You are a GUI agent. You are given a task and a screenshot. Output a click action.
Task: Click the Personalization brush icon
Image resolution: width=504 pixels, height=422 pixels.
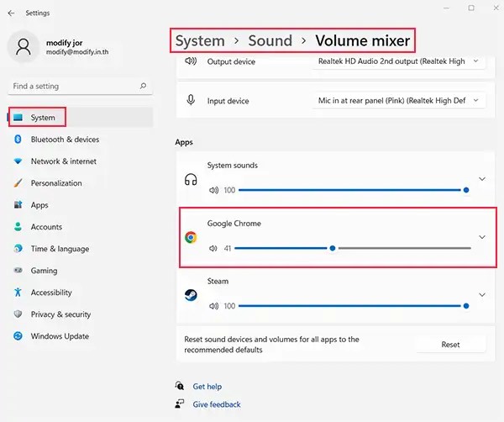(18, 183)
